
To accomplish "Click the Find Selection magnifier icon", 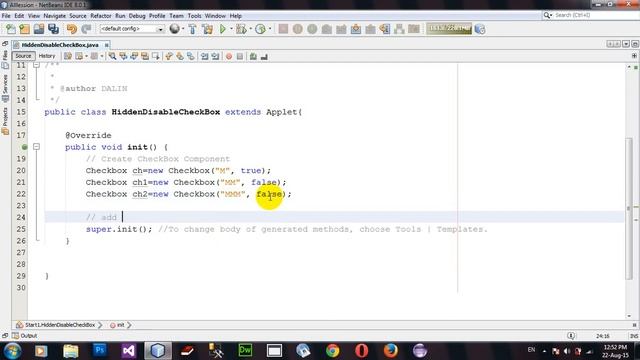I will 112,56.
